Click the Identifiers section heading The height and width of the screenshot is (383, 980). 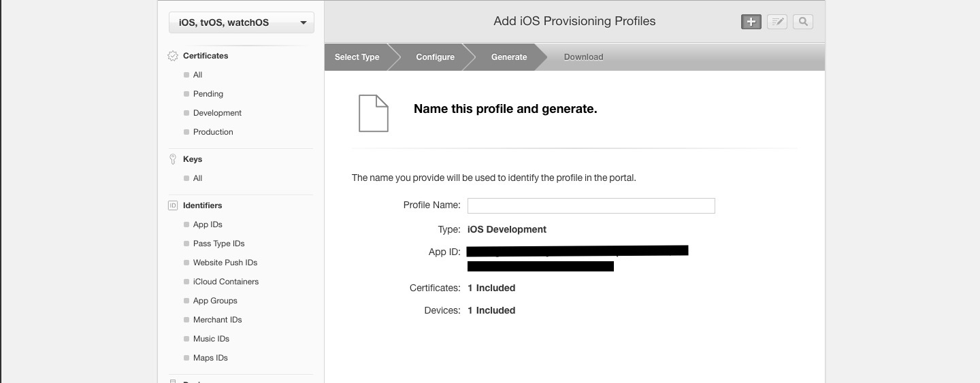(x=203, y=205)
